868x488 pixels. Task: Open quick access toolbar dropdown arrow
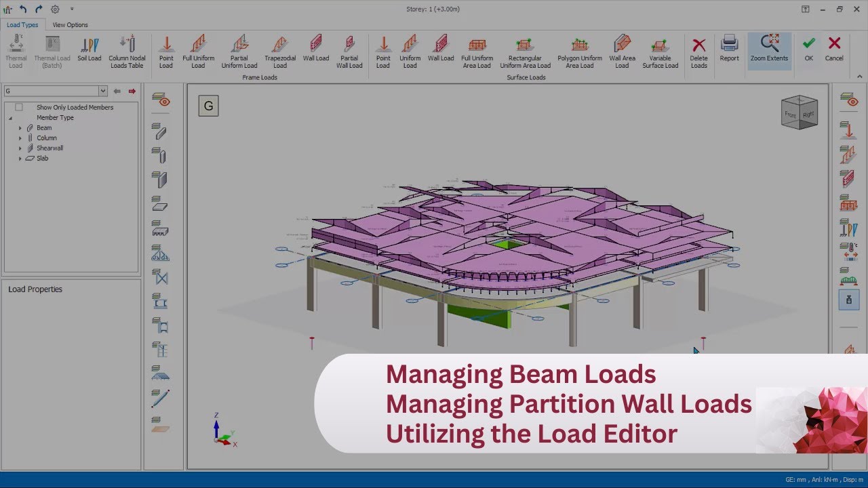(x=72, y=9)
